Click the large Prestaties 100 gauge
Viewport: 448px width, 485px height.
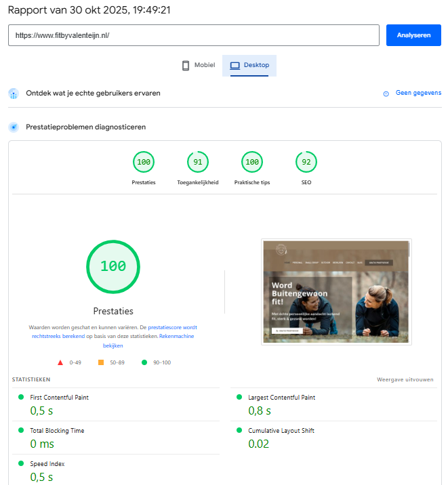113,266
